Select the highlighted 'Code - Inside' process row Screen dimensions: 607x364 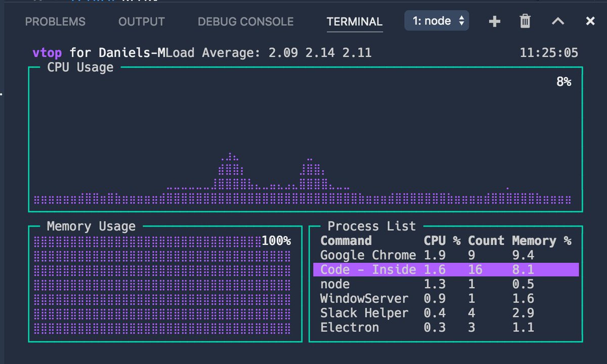pos(446,269)
